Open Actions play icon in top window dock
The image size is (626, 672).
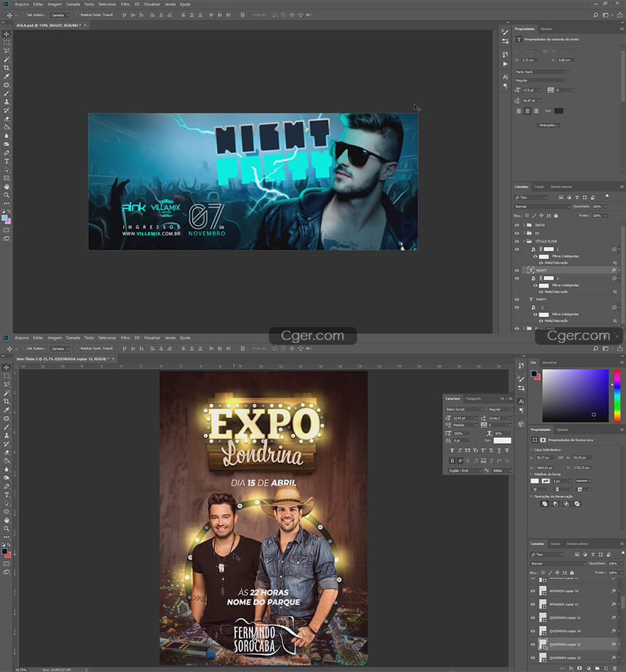coord(506,64)
